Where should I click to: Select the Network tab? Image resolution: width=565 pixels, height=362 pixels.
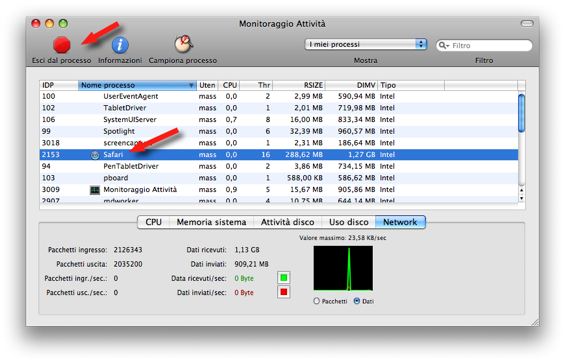(400, 222)
